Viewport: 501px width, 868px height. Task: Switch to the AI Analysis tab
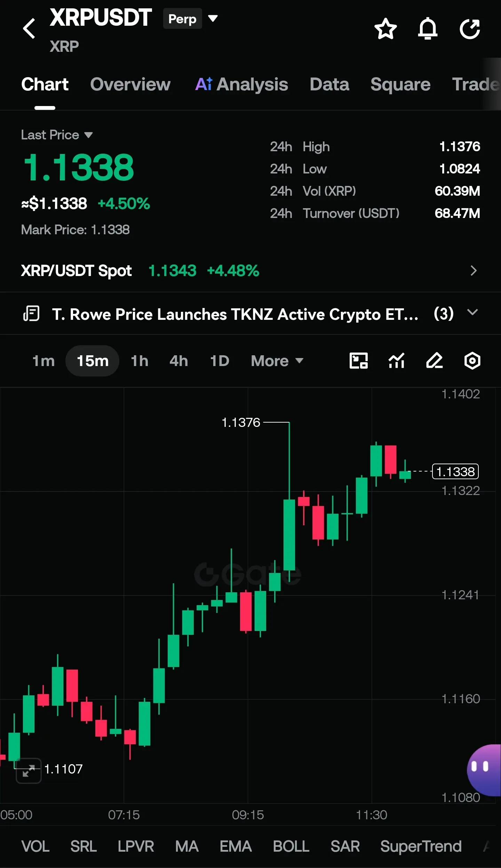point(241,84)
